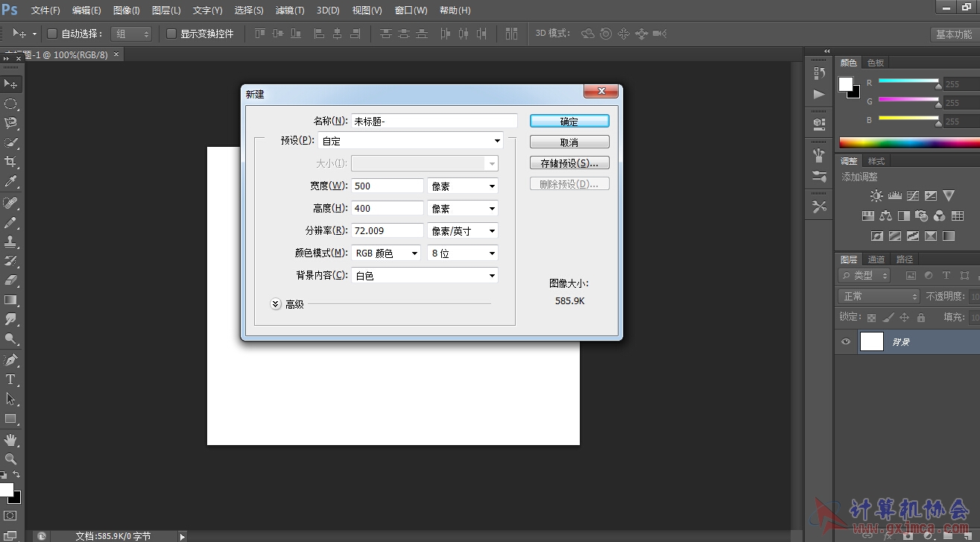Toggle lock position icon
Screen dimensions: 980x542
click(905, 318)
